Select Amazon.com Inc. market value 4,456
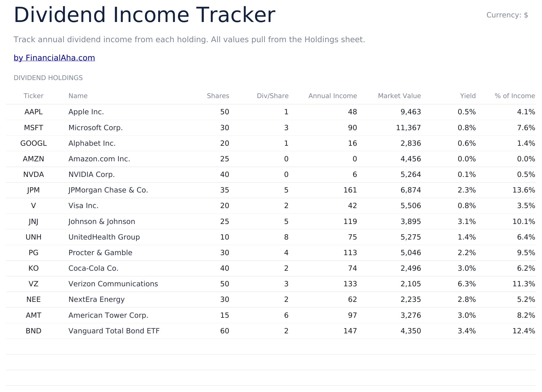Image resolution: width=542 pixels, height=392 pixels. pyautogui.click(x=411, y=159)
